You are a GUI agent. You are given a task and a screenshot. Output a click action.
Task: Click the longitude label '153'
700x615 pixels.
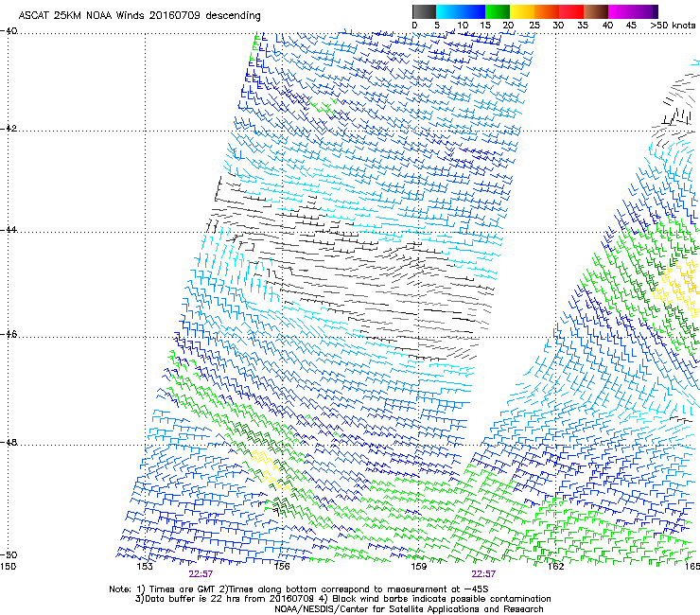tap(145, 567)
